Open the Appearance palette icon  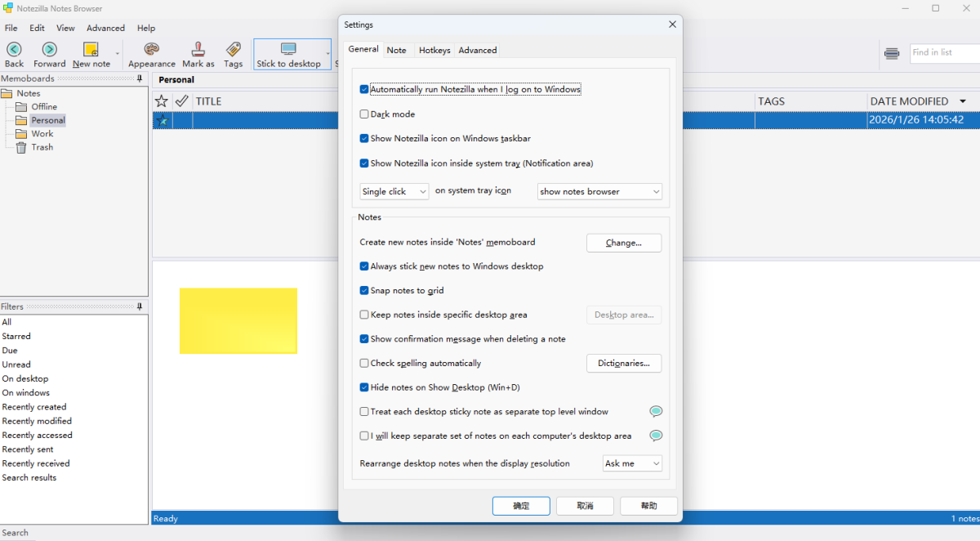151,50
